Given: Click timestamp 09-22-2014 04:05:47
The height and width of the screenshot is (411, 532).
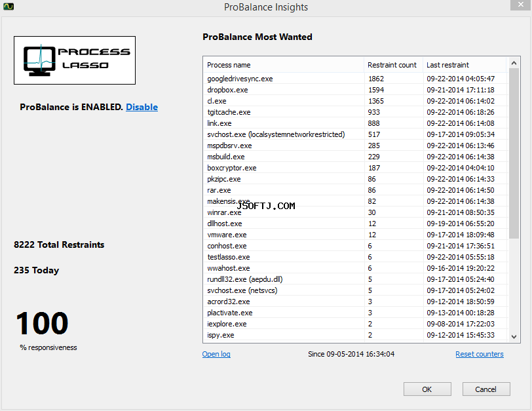Looking at the screenshot, I should click(x=461, y=79).
